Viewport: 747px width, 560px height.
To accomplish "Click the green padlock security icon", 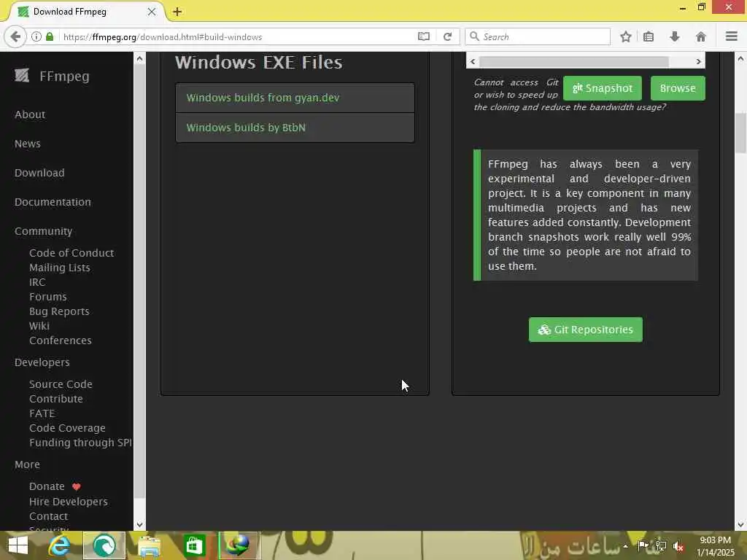I will pyautogui.click(x=50, y=36).
